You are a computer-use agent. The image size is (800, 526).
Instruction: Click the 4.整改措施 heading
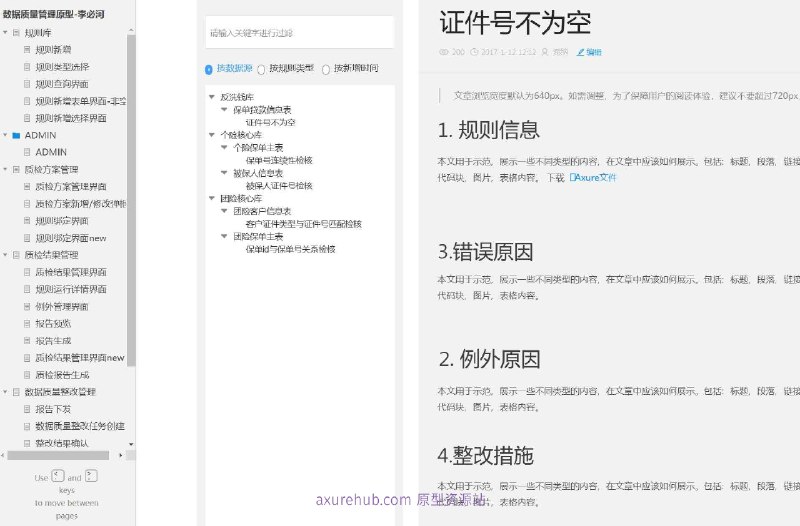coord(486,456)
